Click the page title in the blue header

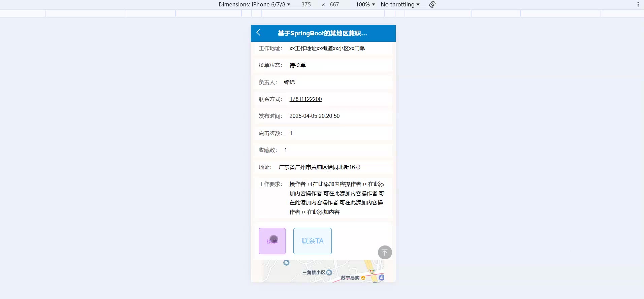point(322,33)
